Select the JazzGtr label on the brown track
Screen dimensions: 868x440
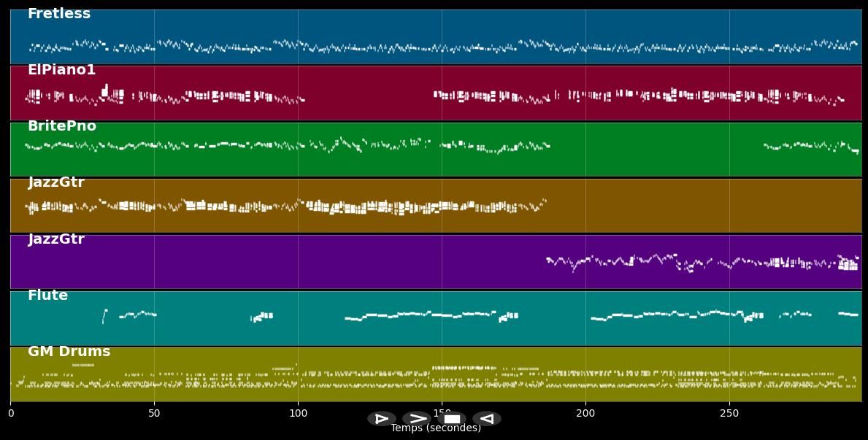point(56,182)
